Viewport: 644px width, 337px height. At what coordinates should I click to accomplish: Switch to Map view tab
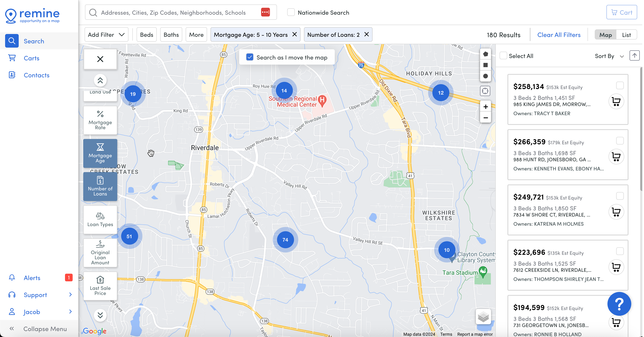tap(606, 34)
